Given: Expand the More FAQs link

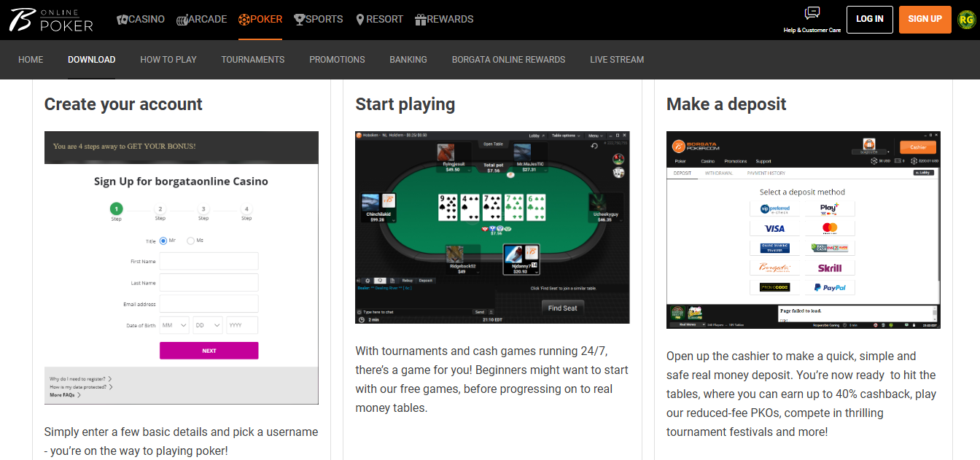Looking at the screenshot, I should point(65,394).
